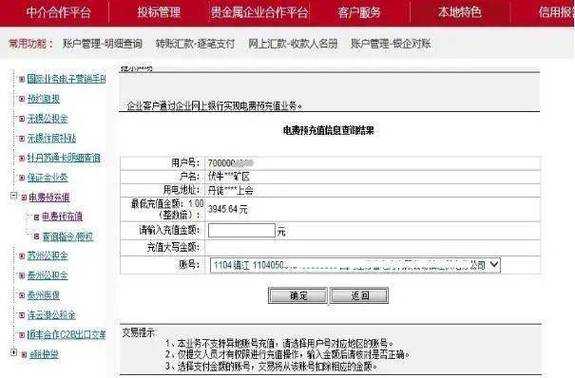575x378 pixels.
Task: Open the 账号 account dropdown
Action: click(x=494, y=264)
